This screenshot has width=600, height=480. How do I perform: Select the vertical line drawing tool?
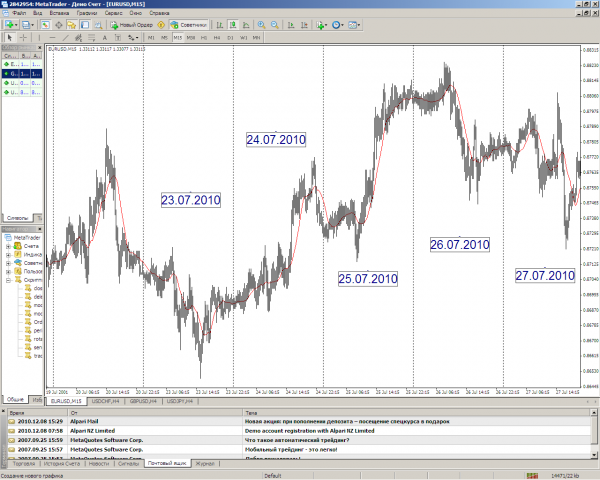coord(39,38)
